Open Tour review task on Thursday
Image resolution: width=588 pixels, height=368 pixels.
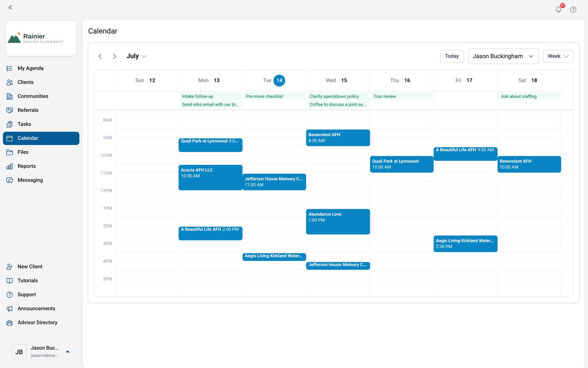click(402, 96)
